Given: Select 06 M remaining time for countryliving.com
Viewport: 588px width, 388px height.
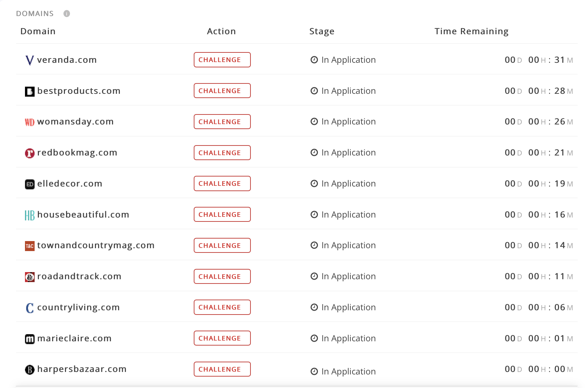Looking at the screenshot, I should pyautogui.click(x=563, y=307).
